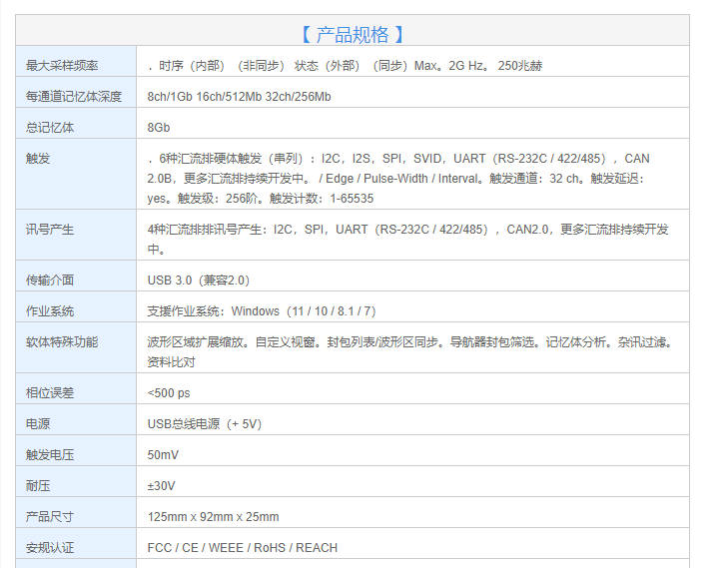Image resolution: width=728 pixels, height=568 pixels.
Task: Click the ±30V withstand voltage value
Action: (x=161, y=486)
